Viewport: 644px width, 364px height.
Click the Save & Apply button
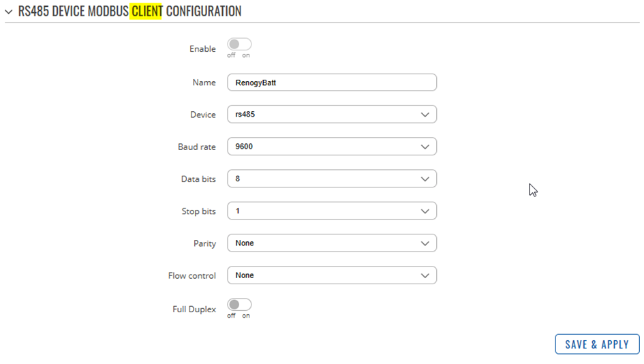(597, 344)
